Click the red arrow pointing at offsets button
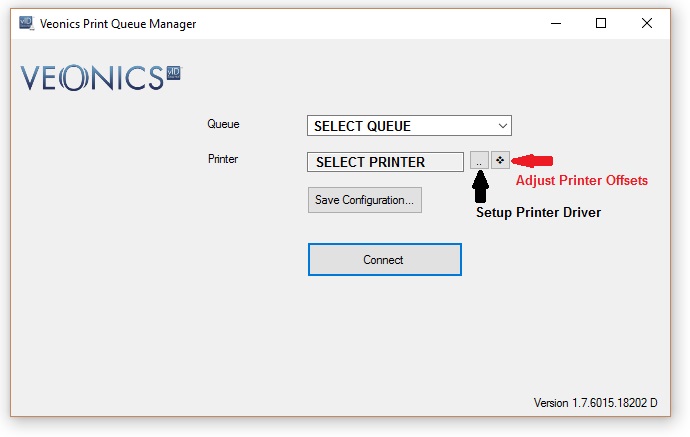The height and width of the screenshot is (437, 690). coord(533,161)
